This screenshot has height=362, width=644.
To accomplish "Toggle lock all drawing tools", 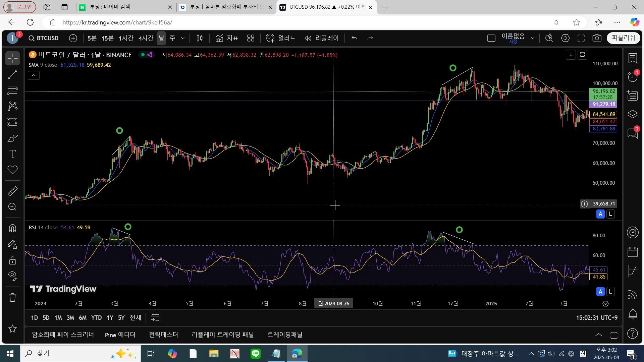I will coord(12,260).
